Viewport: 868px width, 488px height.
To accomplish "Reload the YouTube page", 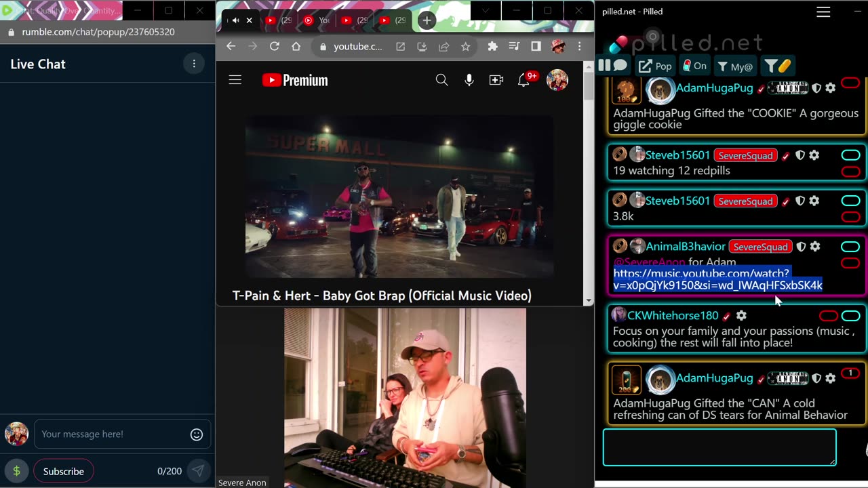I will (275, 46).
